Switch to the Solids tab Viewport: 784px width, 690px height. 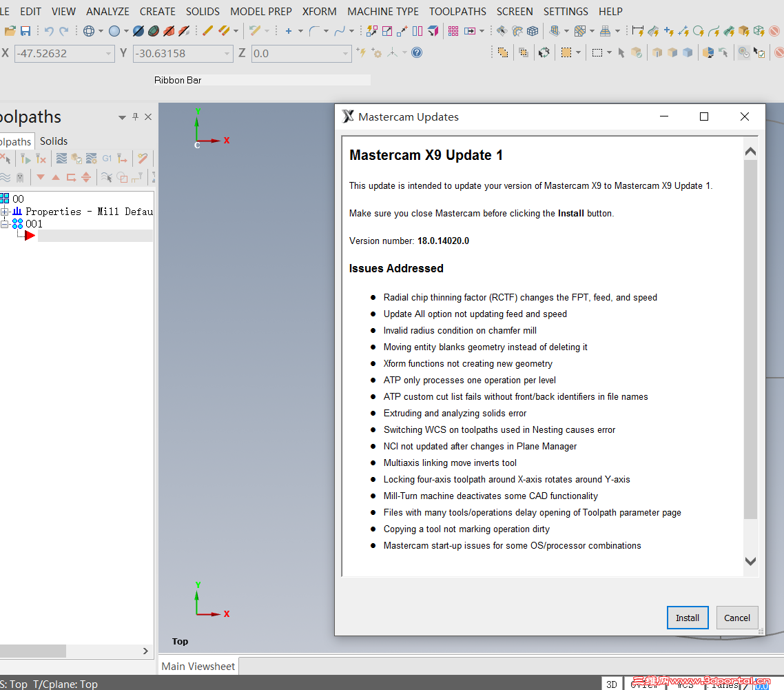click(54, 141)
